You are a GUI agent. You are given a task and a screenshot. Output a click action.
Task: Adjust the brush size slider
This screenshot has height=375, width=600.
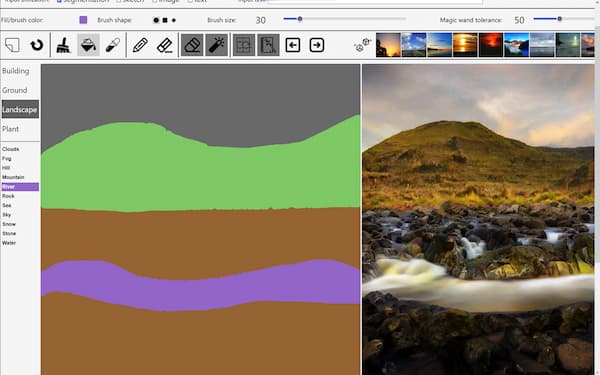click(344, 19)
